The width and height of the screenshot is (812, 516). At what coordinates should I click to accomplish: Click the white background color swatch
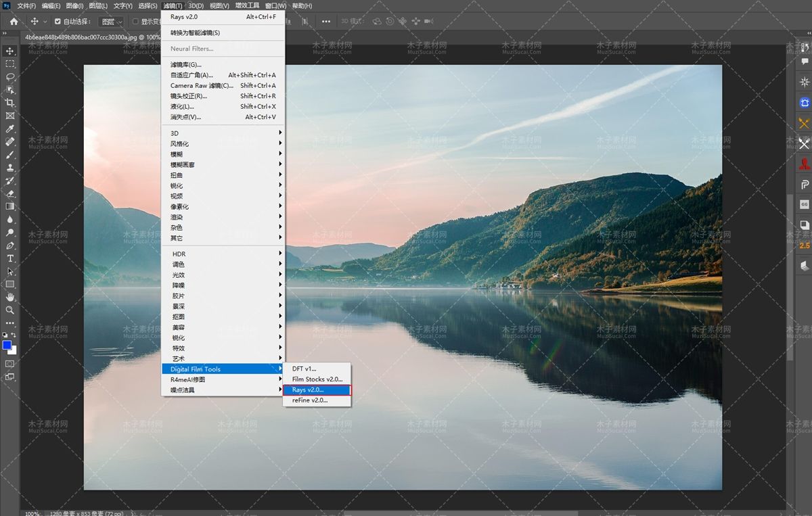click(x=14, y=351)
